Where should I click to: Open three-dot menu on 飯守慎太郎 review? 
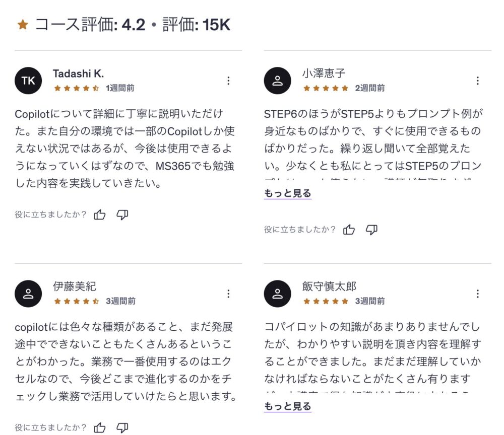click(478, 294)
